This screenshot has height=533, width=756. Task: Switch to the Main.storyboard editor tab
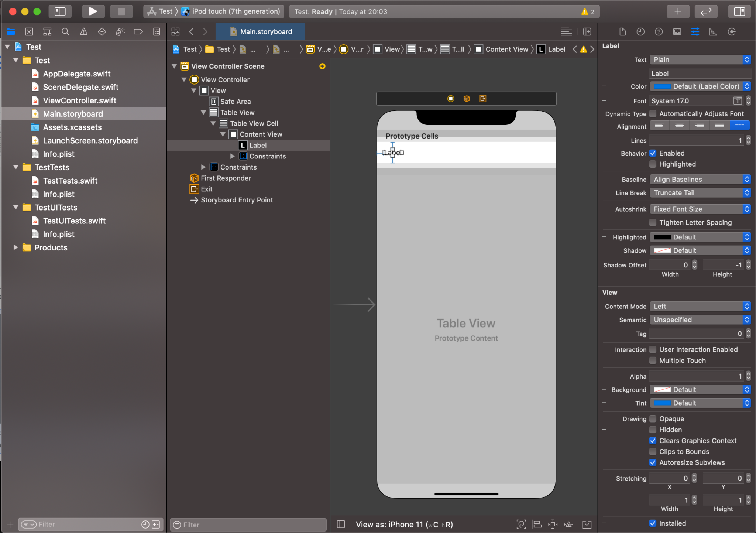[x=260, y=32]
